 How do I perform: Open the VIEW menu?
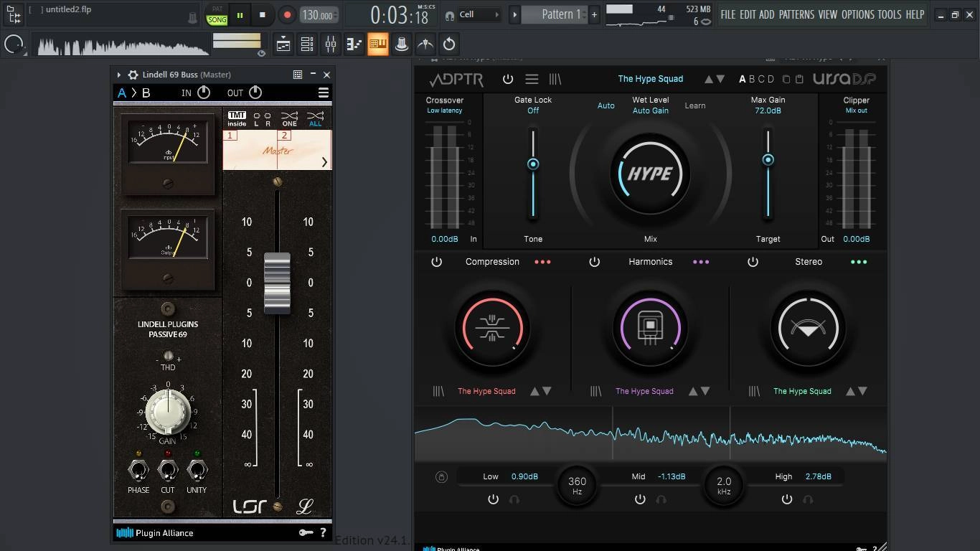(828, 14)
